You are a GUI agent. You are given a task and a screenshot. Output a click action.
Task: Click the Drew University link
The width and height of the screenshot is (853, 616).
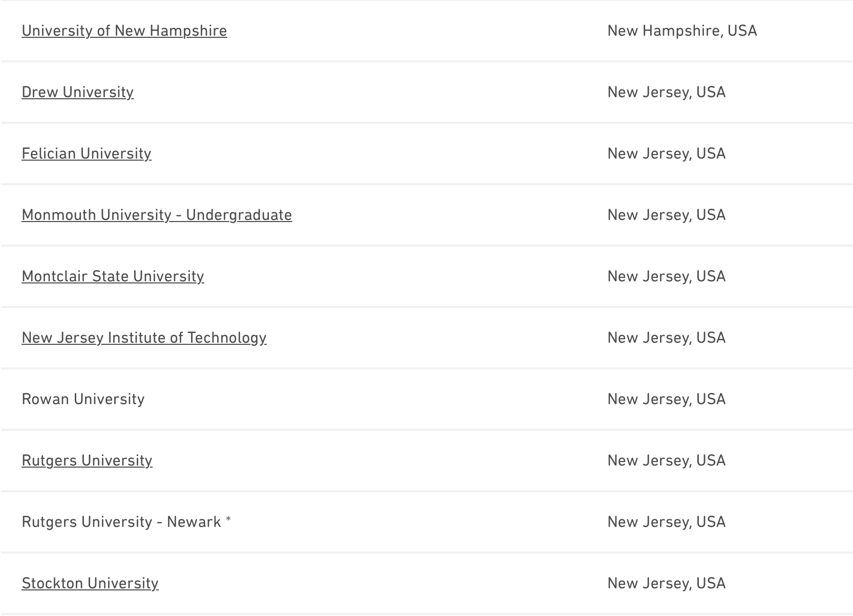tap(77, 92)
